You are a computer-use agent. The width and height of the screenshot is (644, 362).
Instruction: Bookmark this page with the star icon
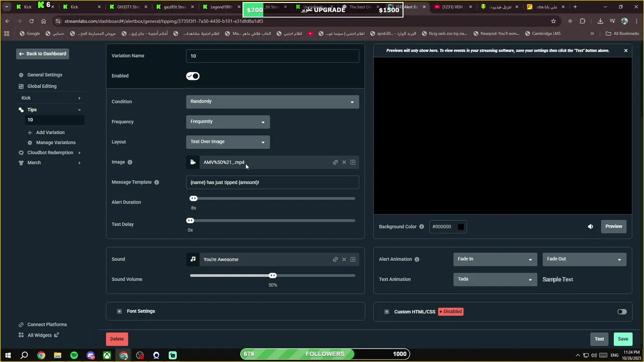pyautogui.click(x=553, y=21)
